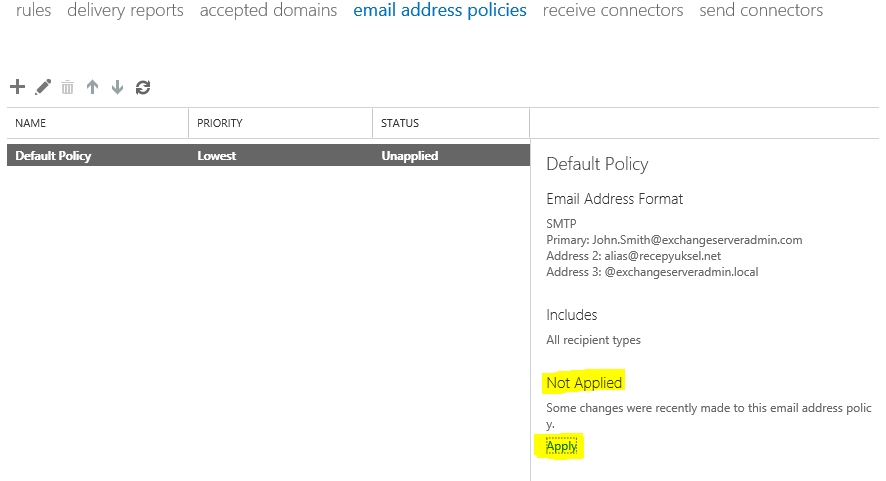
Task: Click the Default Policy details heading
Action: [x=597, y=164]
